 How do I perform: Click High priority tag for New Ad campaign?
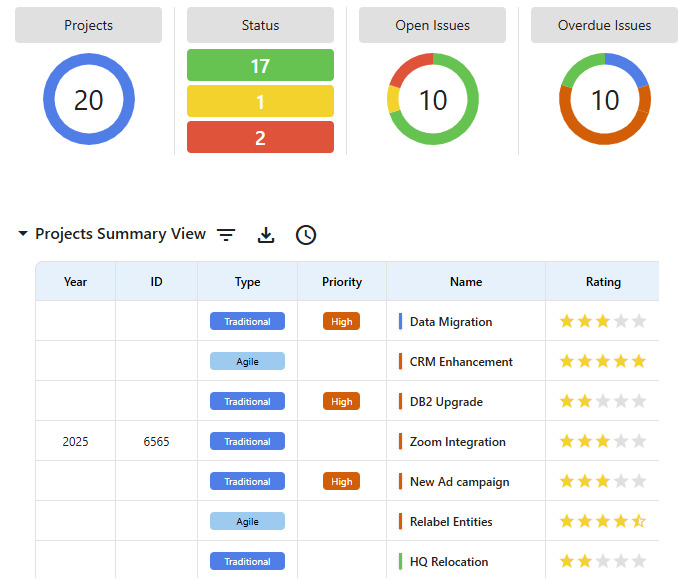(342, 481)
